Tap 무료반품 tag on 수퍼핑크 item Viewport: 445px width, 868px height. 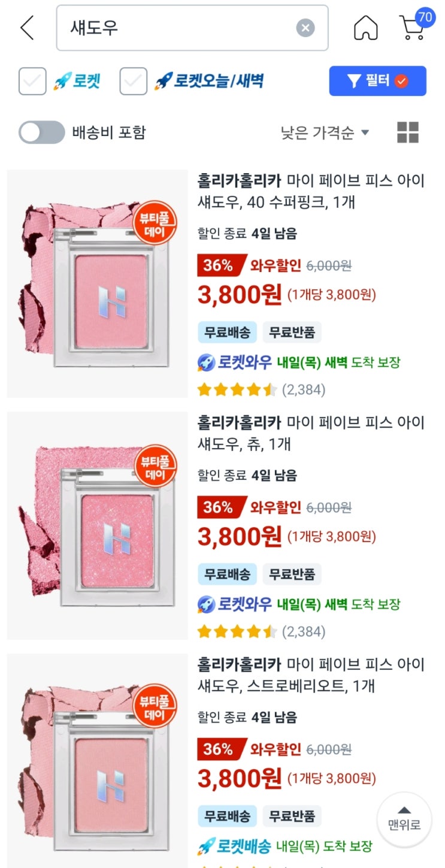pos(292,332)
